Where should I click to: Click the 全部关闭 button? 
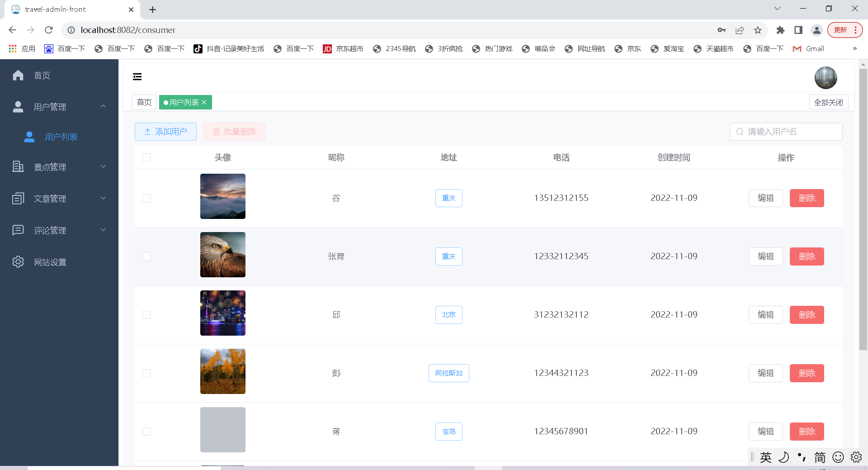pos(829,102)
